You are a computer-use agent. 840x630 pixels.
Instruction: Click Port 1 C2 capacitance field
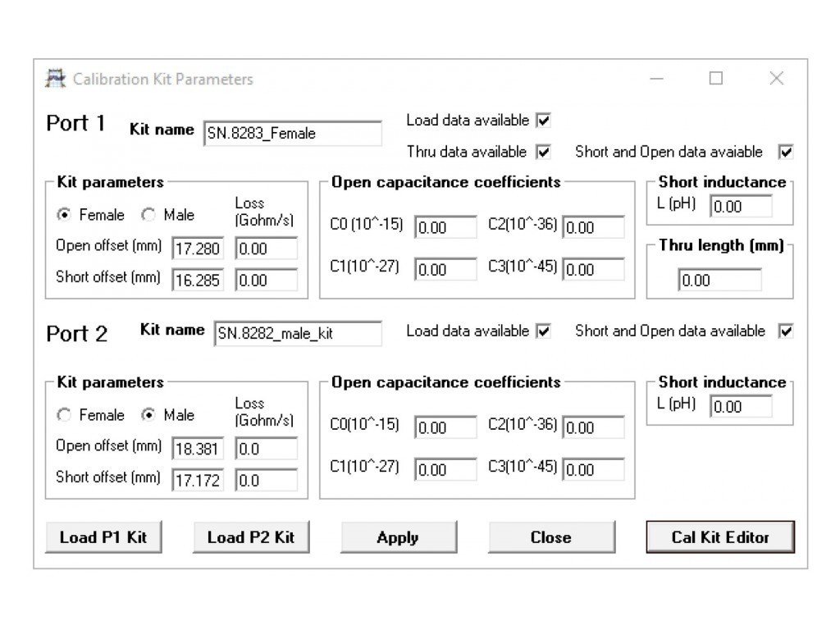coord(594,228)
